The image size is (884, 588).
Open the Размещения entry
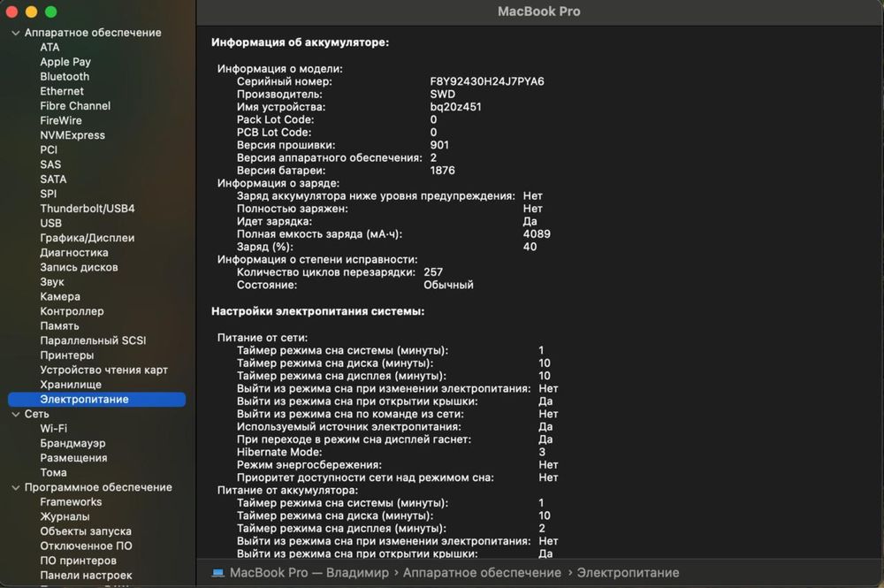pyautogui.click(x=73, y=458)
